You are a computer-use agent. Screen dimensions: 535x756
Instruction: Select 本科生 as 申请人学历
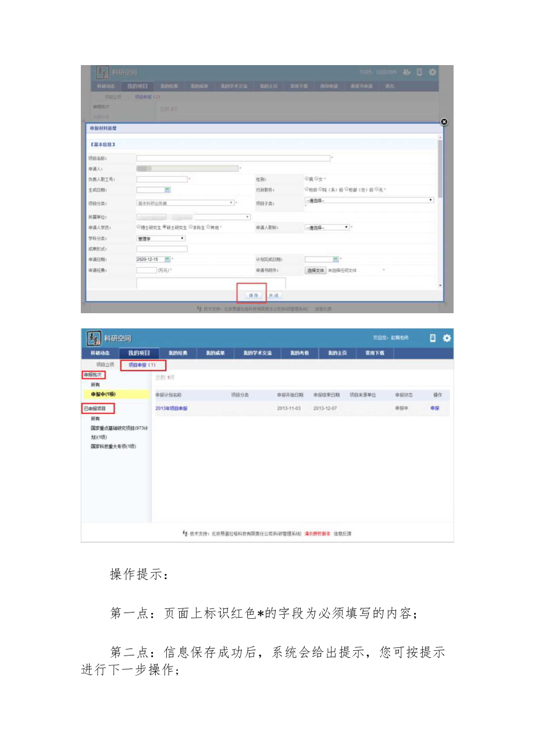(189, 227)
